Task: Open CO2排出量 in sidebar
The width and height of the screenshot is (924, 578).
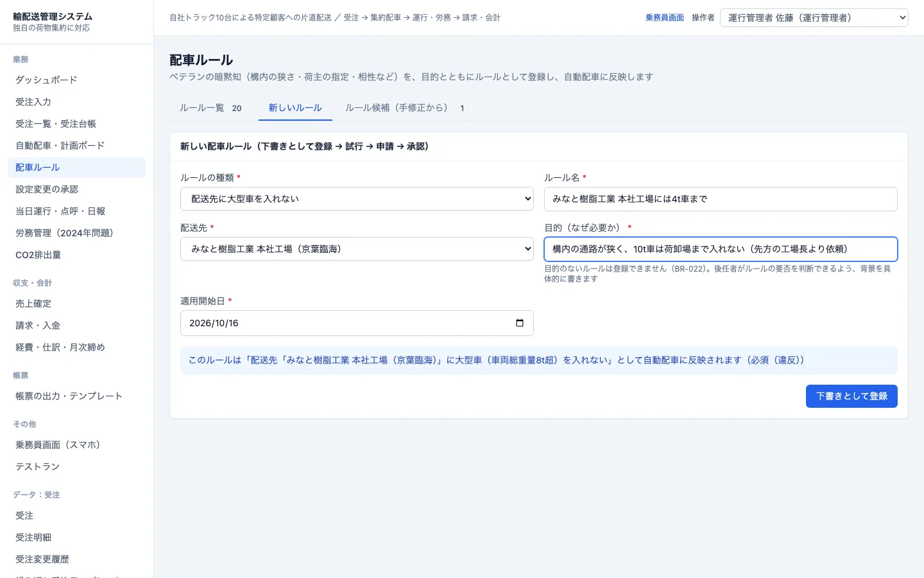Action: [x=76, y=255]
